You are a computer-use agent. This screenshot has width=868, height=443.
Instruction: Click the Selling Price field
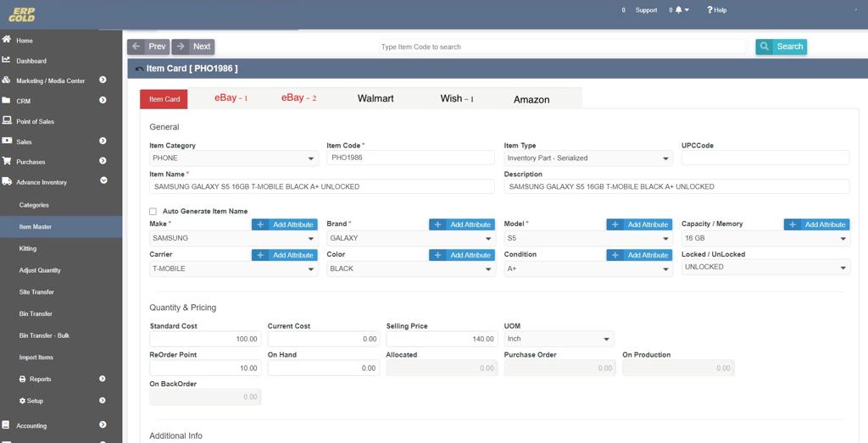[441, 339]
